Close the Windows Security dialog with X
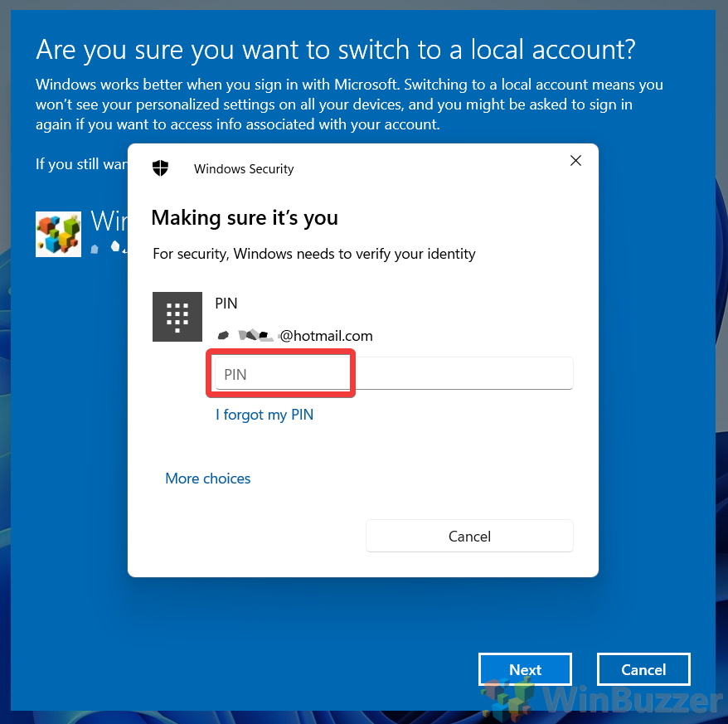This screenshot has width=728, height=724. click(575, 161)
